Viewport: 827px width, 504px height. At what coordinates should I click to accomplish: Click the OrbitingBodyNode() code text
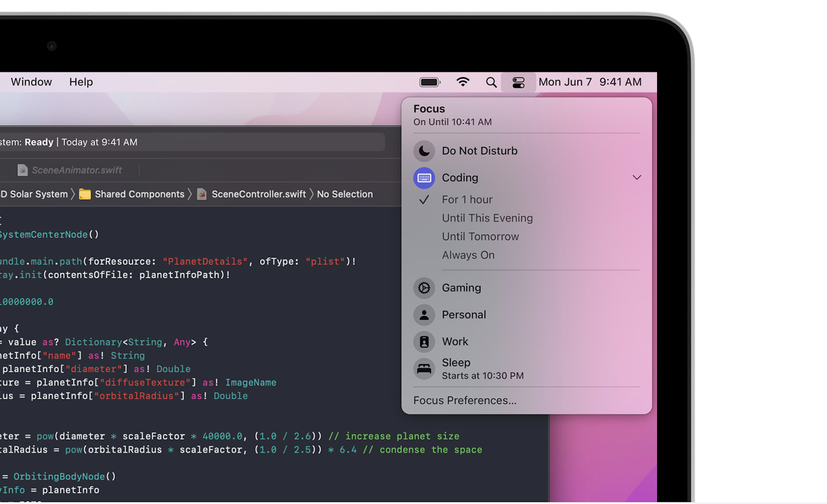pyautogui.click(x=65, y=477)
